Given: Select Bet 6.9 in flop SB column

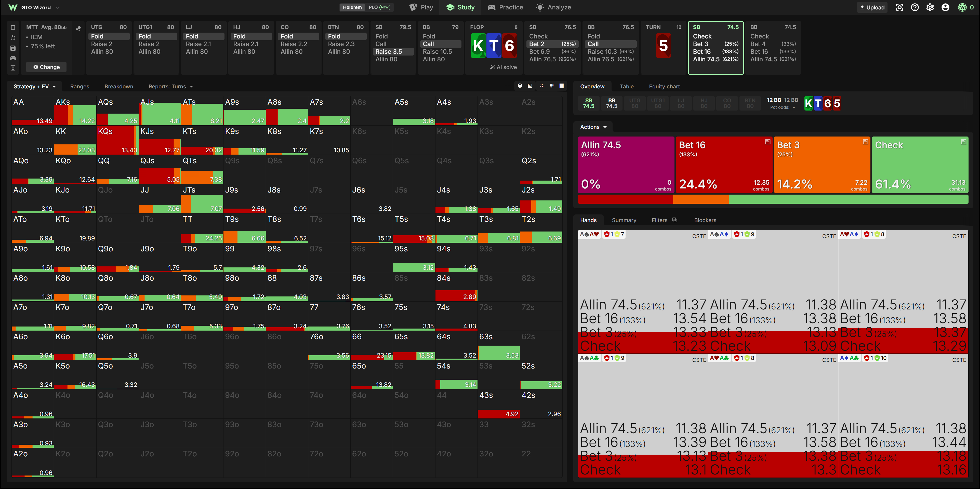Looking at the screenshot, I should pos(552,52).
